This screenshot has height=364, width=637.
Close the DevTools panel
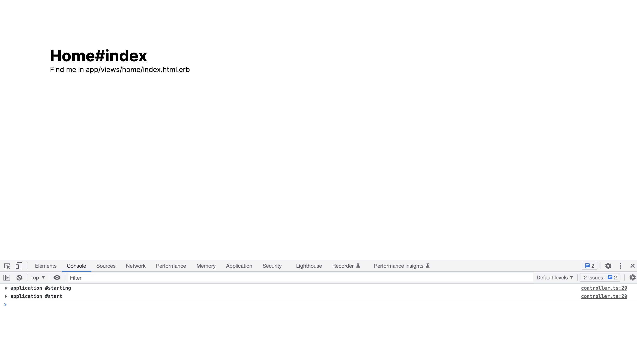632,266
